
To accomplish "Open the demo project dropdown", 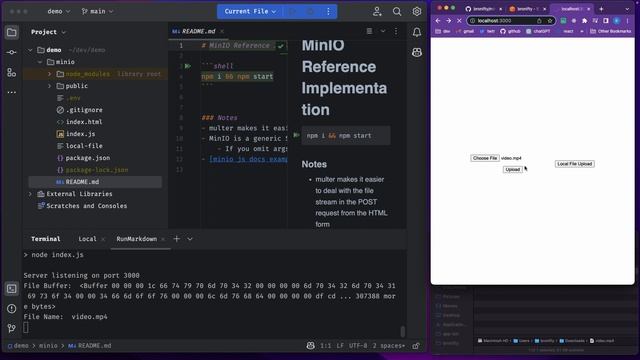I will point(59,11).
